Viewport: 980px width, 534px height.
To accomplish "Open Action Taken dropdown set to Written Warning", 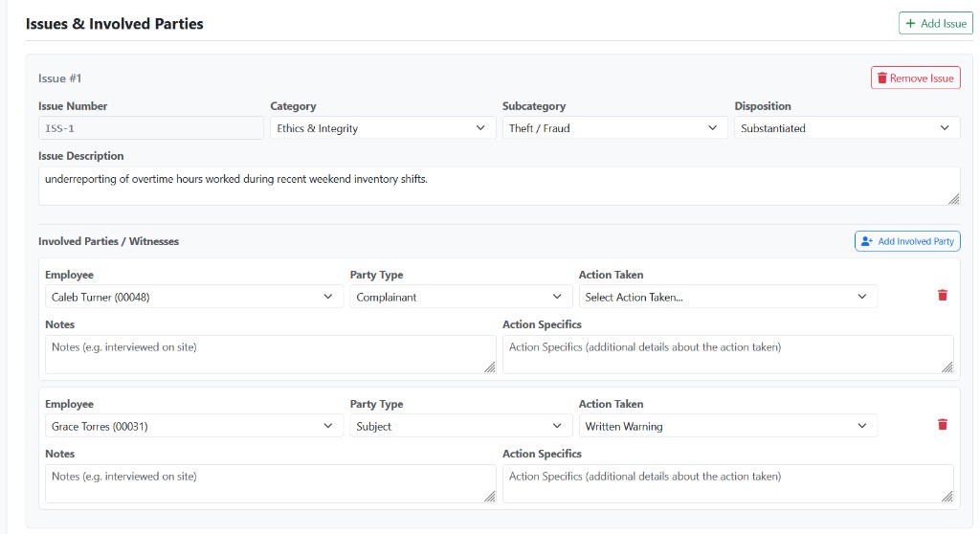I will (727, 427).
